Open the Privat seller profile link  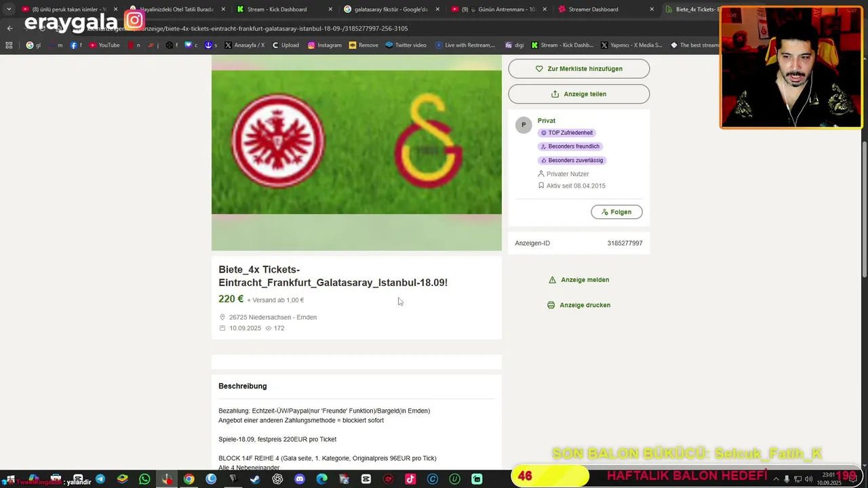click(x=547, y=121)
